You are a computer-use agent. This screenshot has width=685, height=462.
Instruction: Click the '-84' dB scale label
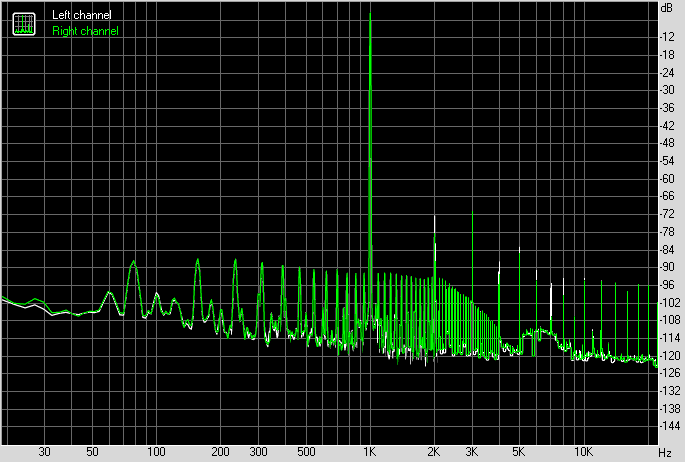[667, 249]
